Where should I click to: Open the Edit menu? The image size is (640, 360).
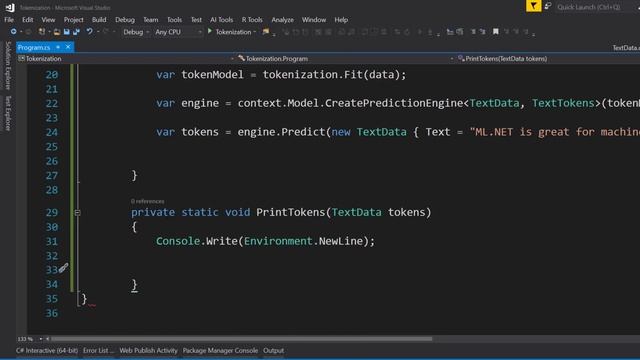tap(27, 20)
